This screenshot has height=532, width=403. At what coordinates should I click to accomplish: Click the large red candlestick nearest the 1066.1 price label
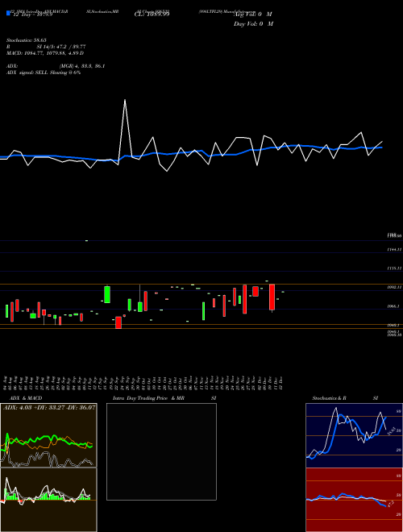click(x=272, y=297)
